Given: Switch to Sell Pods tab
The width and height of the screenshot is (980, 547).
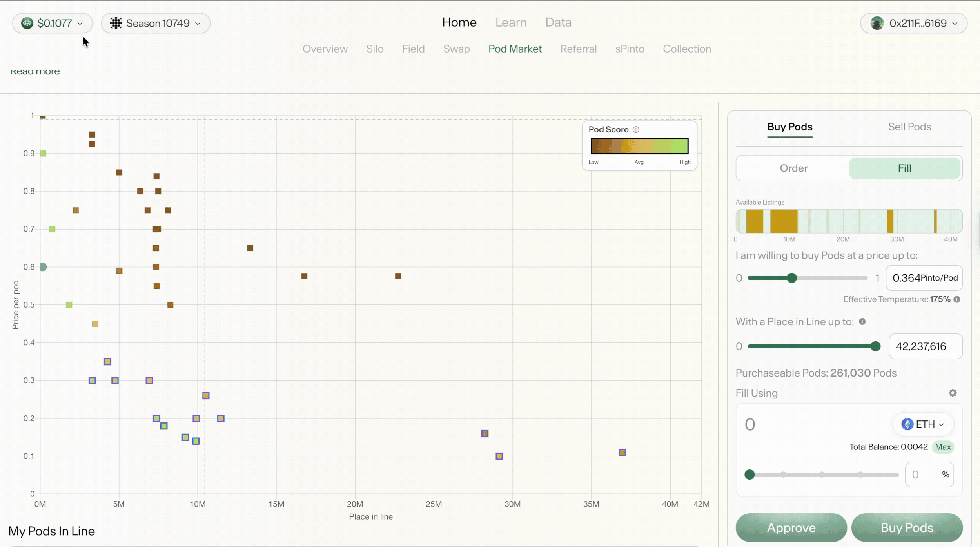Looking at the screenshot, I should coord(909,127).
